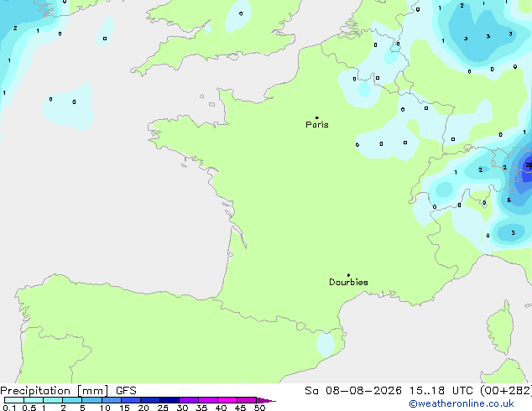Screen dimensions: 532x411
Task: Click the Paris city label
Action: (x=317, y=125)
